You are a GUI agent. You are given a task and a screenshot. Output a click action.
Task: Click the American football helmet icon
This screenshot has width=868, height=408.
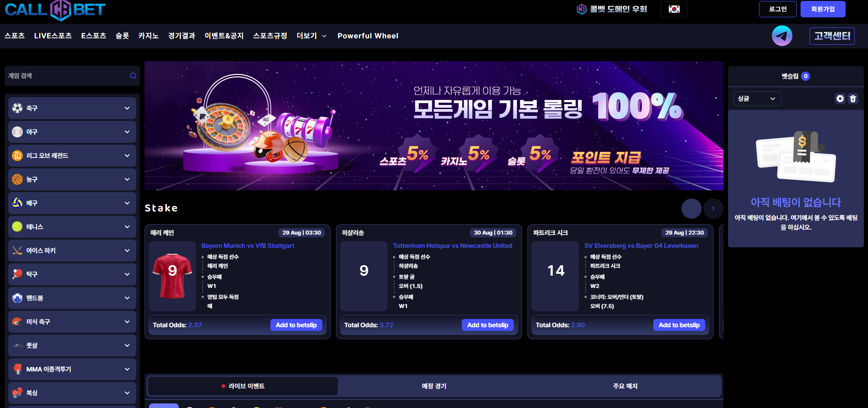tap(17, 322)
